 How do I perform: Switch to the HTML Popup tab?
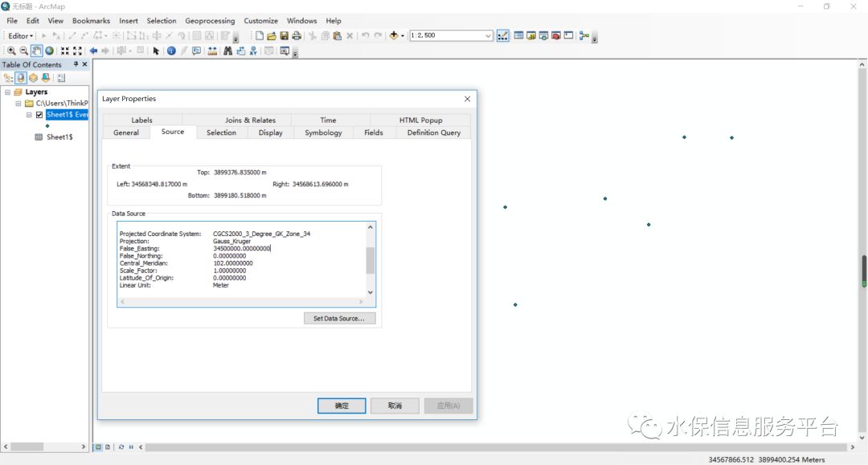coord(420,120)
